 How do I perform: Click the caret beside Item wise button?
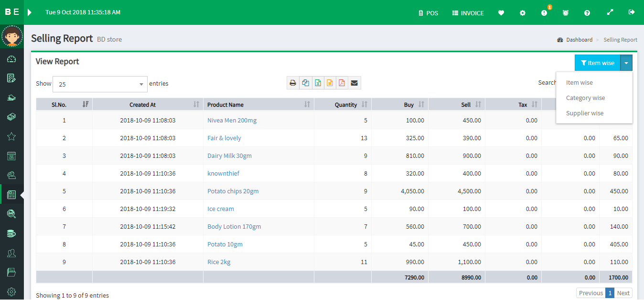tap(626, 63)
